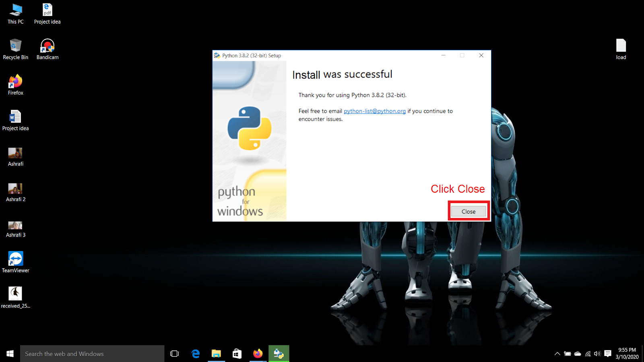The height and width of the screenshot is (362, 644).
Task: Open File Explorer from the taskbar
Action: tap(217, 354)
